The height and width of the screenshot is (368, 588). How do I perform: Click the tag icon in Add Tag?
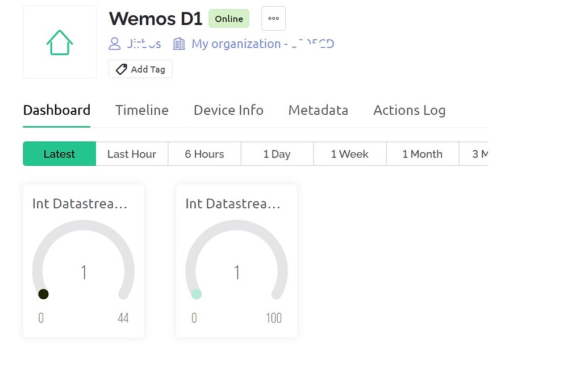click(121, 69)
